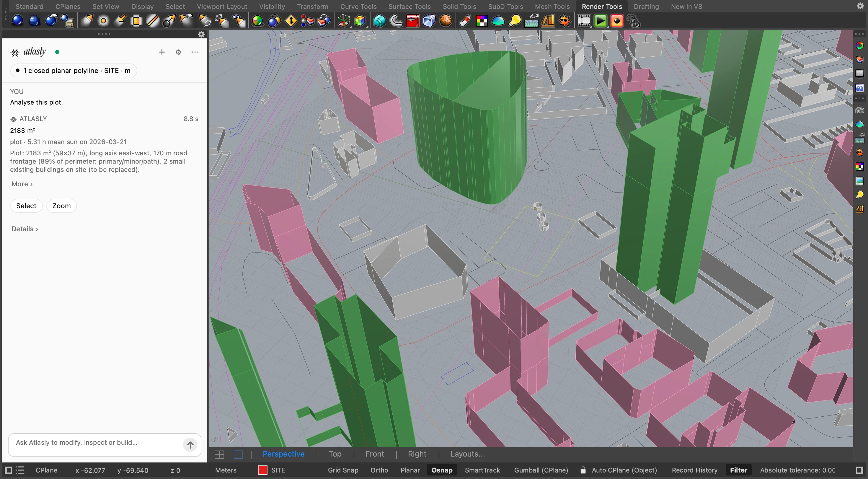
Task: Toggle Grid Snap in the status bar
Action: 343,470
